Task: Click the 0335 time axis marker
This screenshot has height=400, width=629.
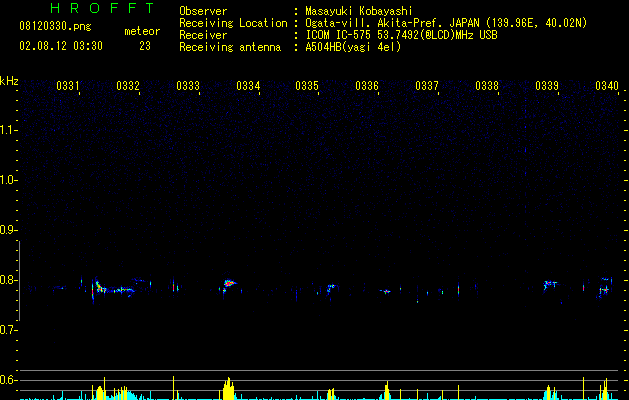Action: (307, 86)
